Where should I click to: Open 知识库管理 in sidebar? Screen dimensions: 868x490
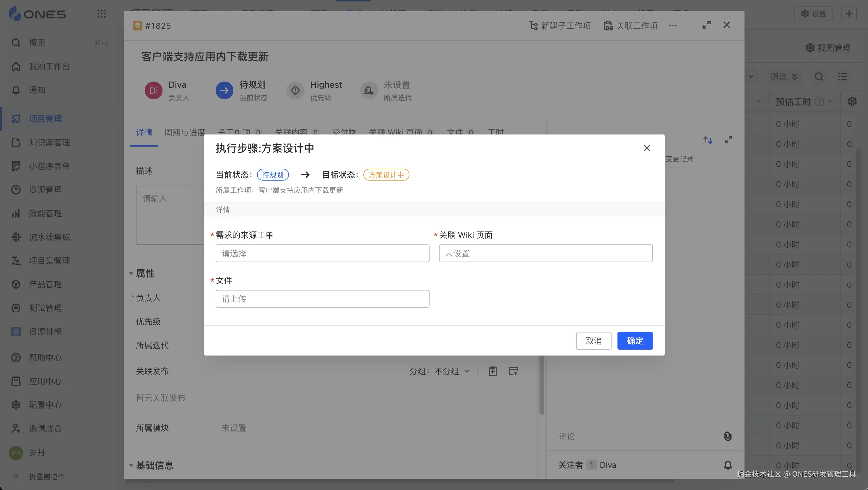point(49,142)
